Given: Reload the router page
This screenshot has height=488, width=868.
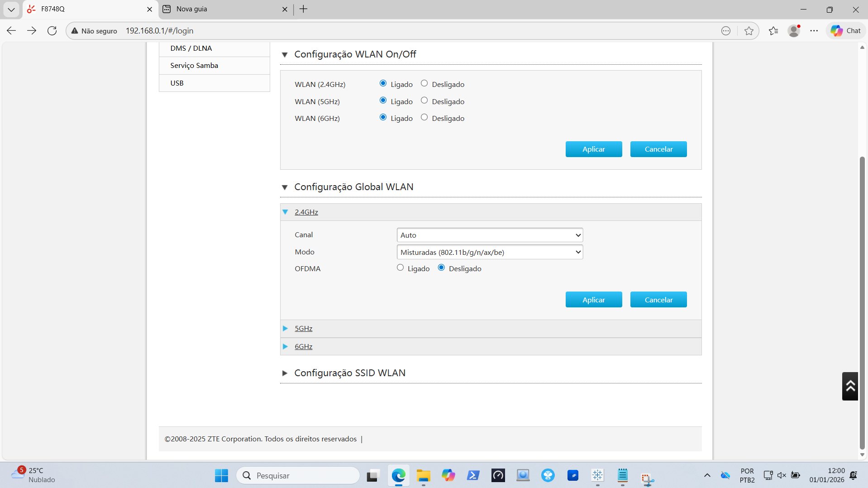Looking at the screenshot, I should point(52,31).
